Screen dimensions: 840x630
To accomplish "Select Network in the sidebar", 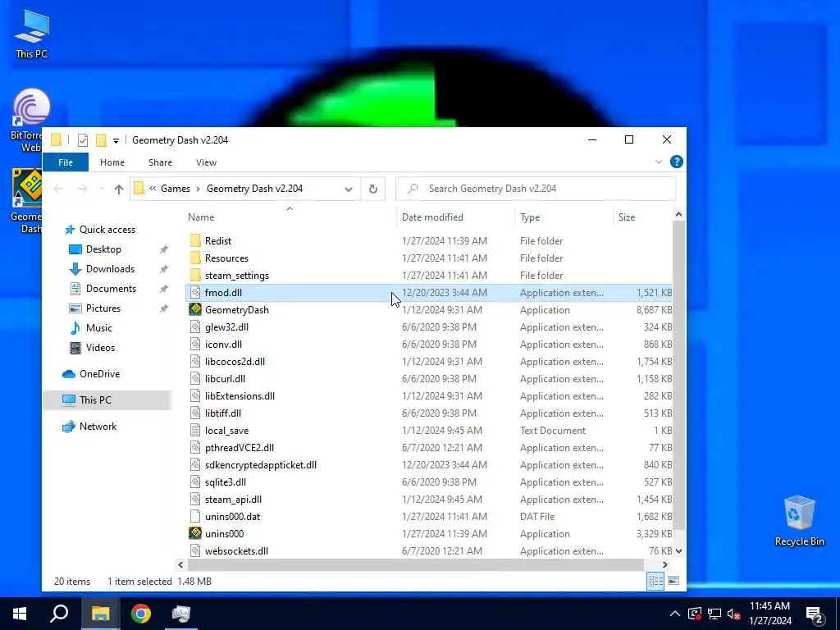I will (x=98, y=427).
